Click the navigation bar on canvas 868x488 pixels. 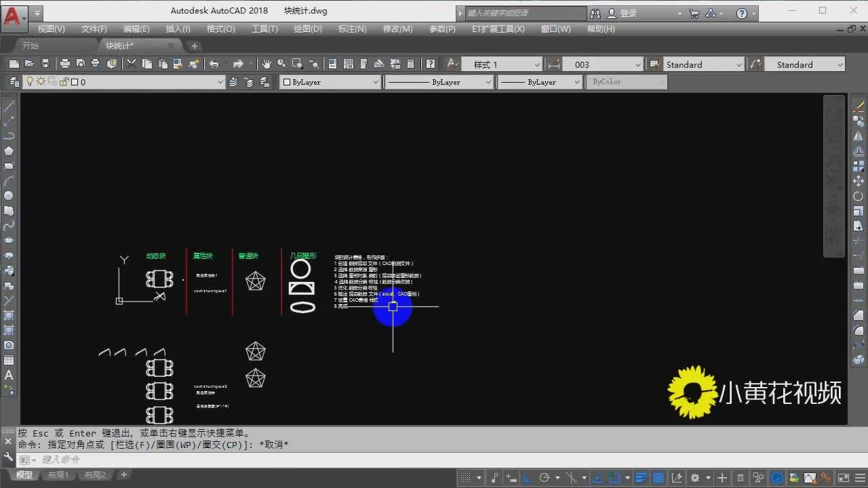point(833,176)
